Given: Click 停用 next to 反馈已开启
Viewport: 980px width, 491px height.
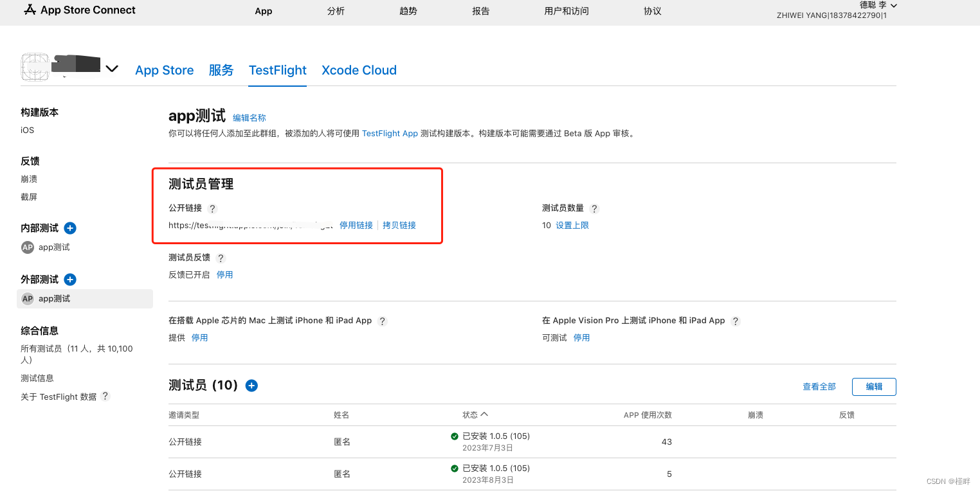Looking at the screenshot, I should (225, 274).
